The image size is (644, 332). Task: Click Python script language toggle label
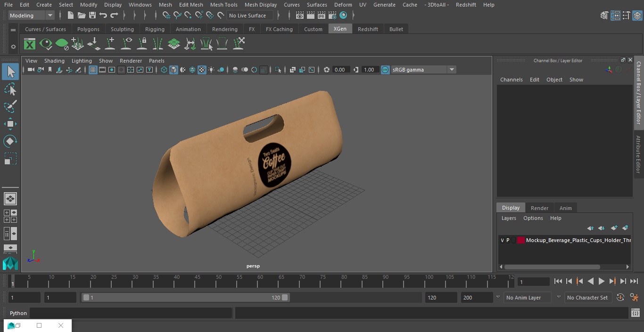[x=18, y=313]
